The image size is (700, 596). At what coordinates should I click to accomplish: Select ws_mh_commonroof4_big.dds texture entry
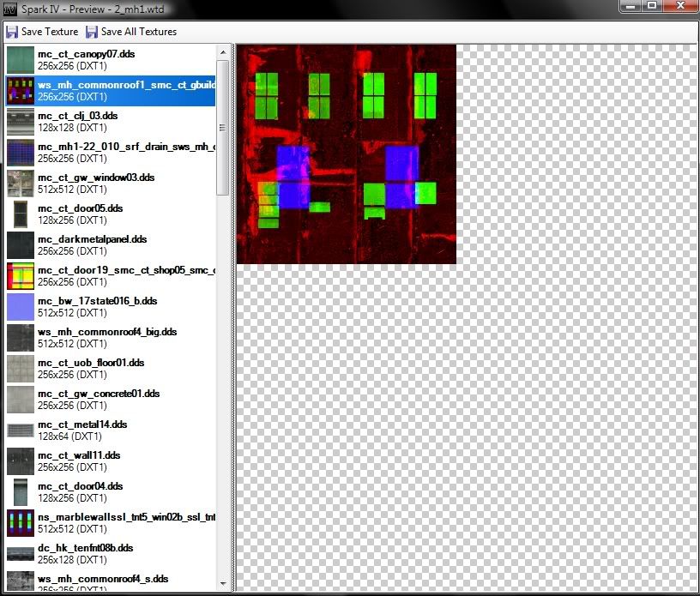coord(106,338)
